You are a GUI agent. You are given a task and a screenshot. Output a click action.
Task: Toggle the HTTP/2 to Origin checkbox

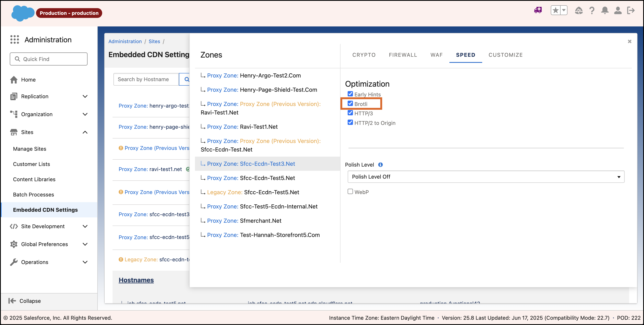point(350,122)
